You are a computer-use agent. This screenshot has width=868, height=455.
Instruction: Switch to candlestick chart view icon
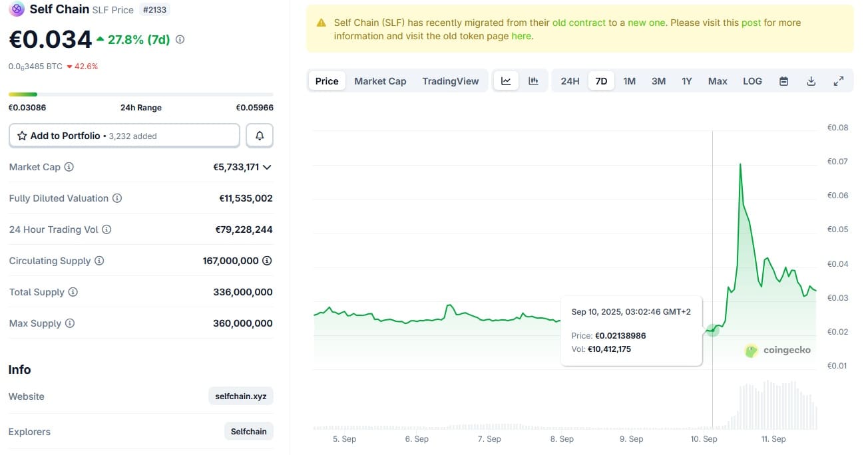coord(533,81)
